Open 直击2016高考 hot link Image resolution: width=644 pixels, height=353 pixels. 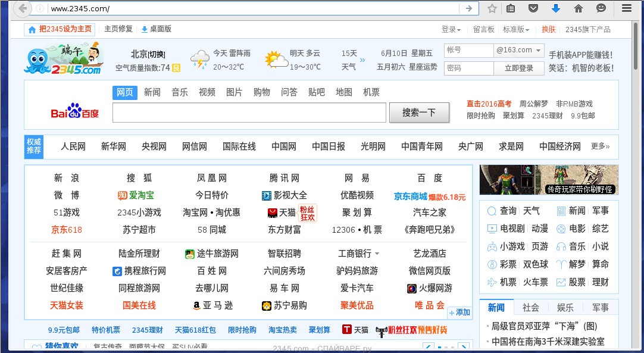[489, 104]
